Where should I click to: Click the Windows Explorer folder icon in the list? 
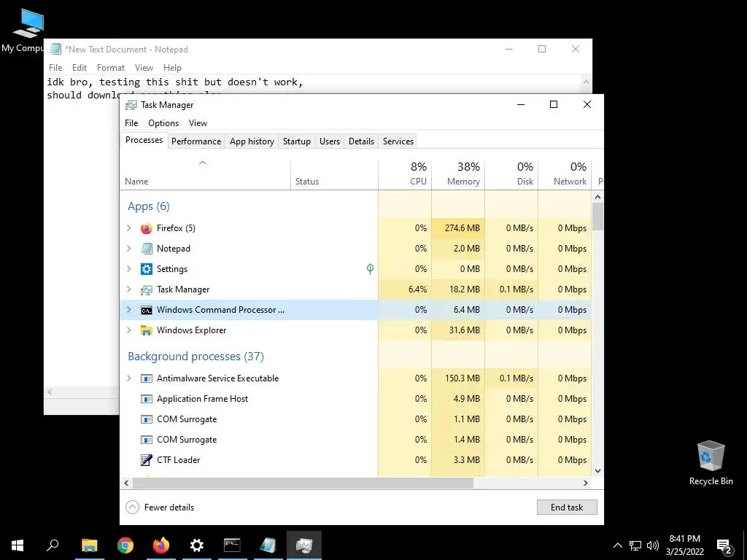146,330
